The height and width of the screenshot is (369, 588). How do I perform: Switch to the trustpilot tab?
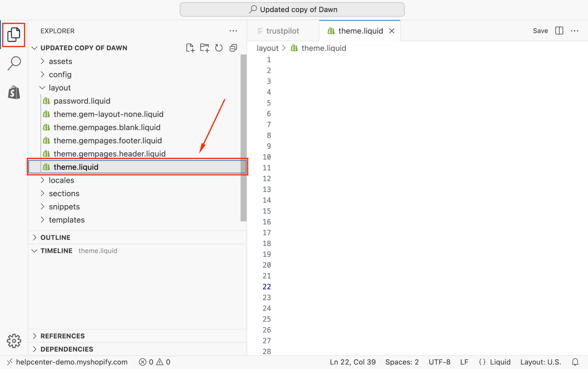282,31
